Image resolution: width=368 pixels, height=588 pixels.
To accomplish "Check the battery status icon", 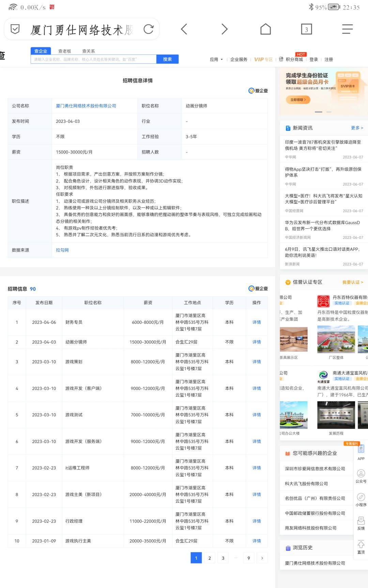I will 334,7.
